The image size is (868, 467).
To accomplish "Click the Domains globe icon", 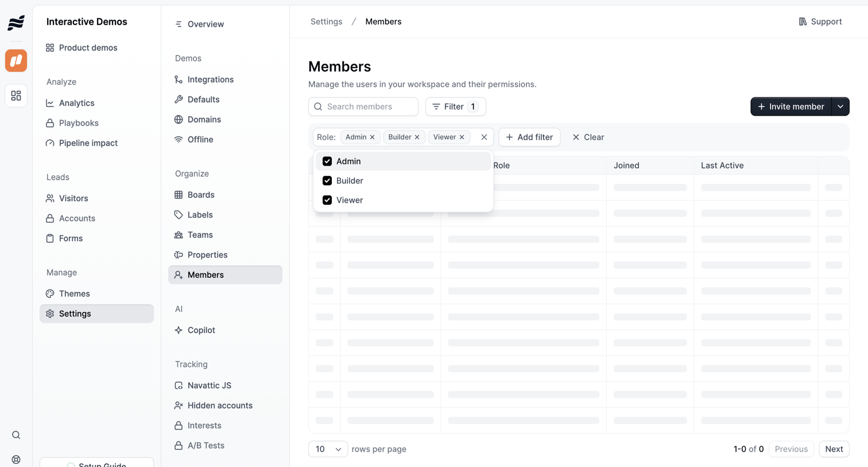I will coord(179,120).
